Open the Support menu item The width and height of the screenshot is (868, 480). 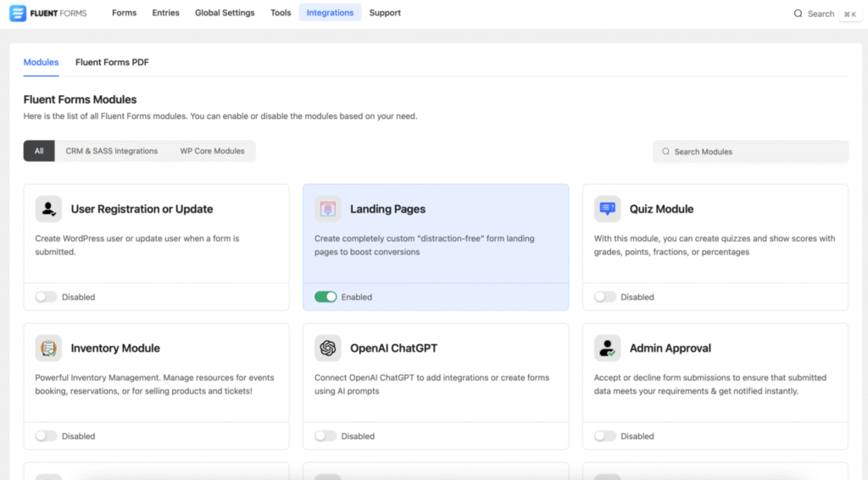385,13
